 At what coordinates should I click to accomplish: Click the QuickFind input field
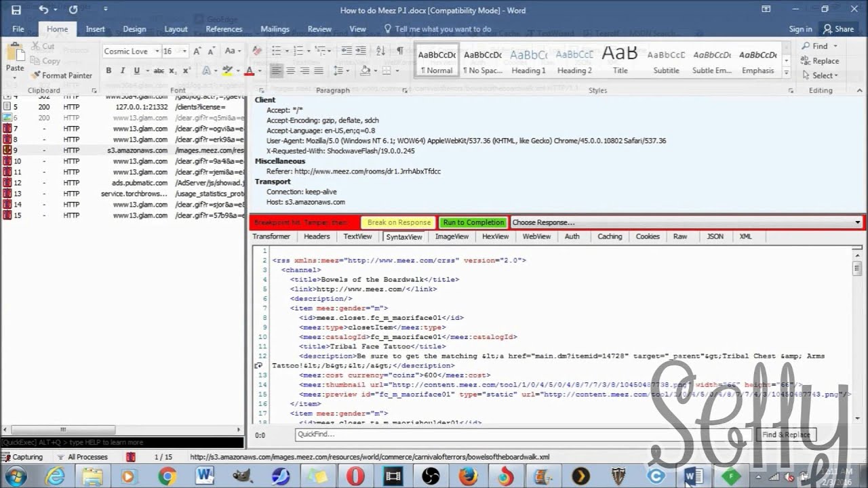tap(525, 434)
